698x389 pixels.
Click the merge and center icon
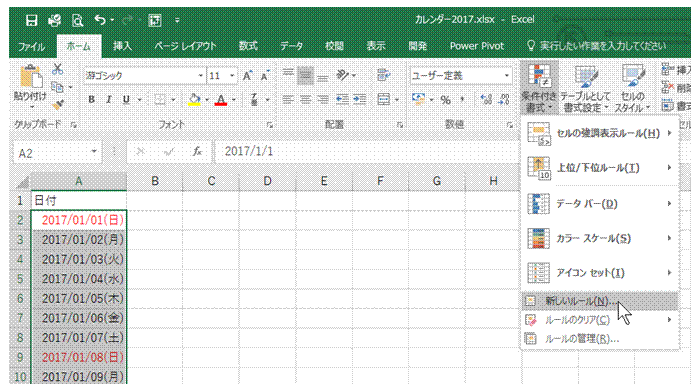(x=383, y=100)
